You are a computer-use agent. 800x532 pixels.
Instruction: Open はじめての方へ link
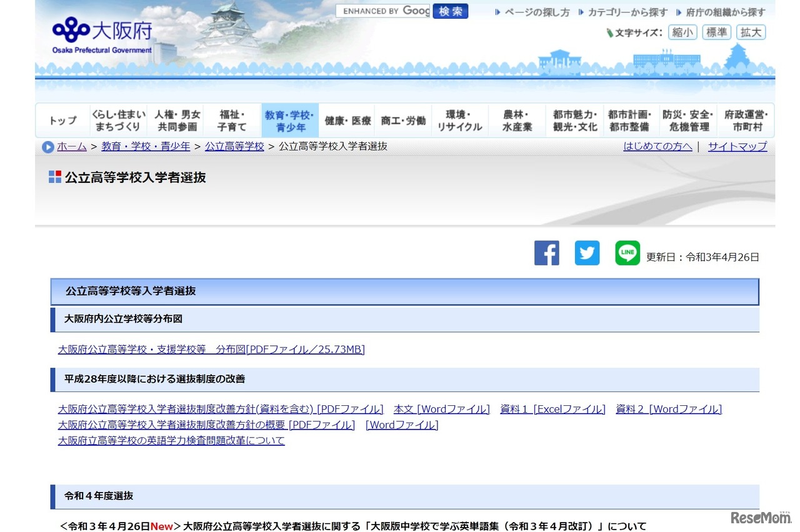pos(657,147)
